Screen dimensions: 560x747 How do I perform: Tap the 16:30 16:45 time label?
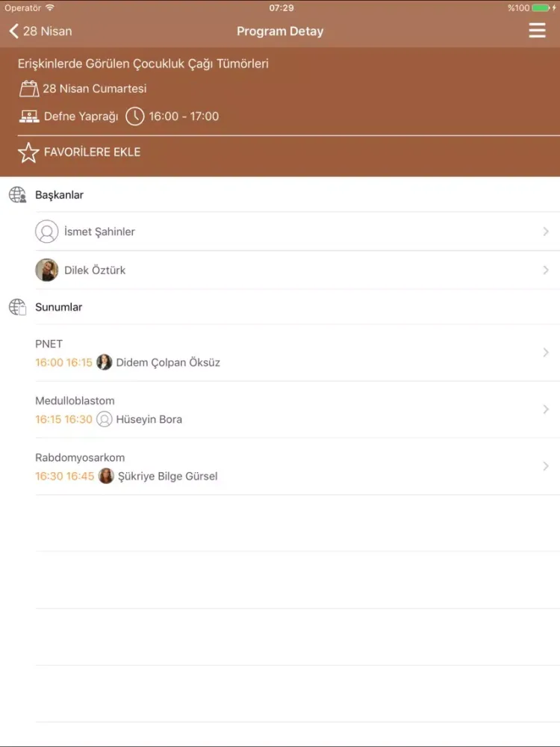tap(65, 476)
